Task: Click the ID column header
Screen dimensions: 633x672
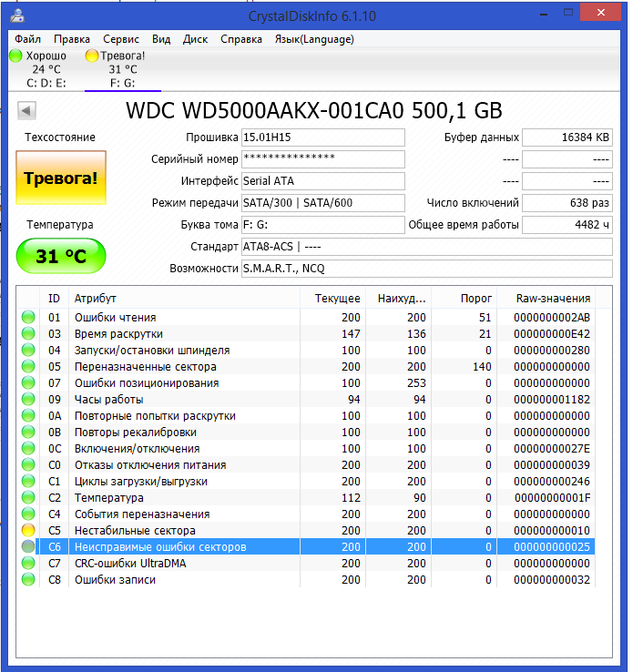Action: point(54,299)
